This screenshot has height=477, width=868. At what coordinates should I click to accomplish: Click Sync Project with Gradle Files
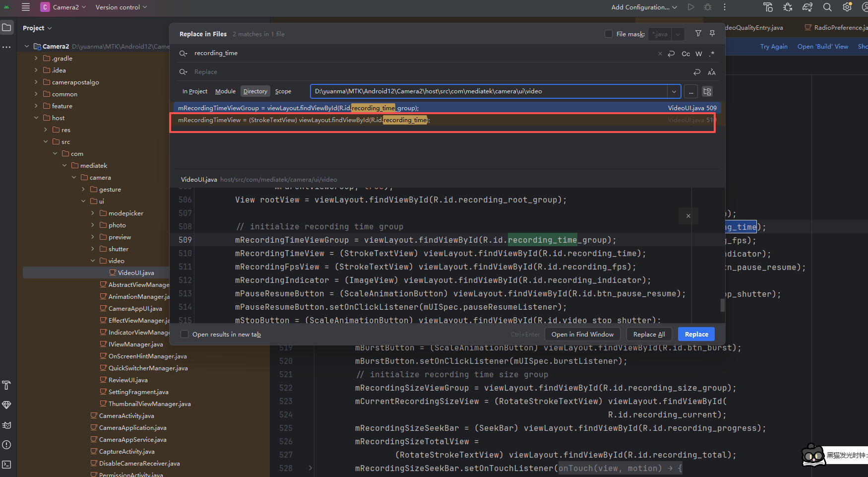(x=807, y=7)
